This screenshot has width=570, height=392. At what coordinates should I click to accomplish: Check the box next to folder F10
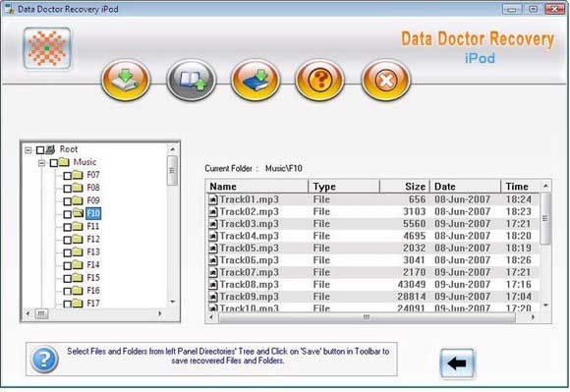pos(67,214)
